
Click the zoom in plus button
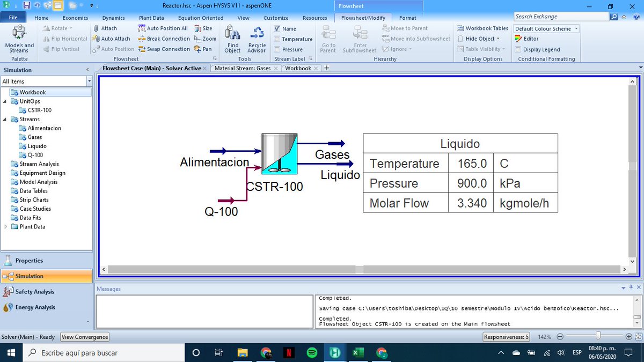pyautogui.click(x=629, y=337)
